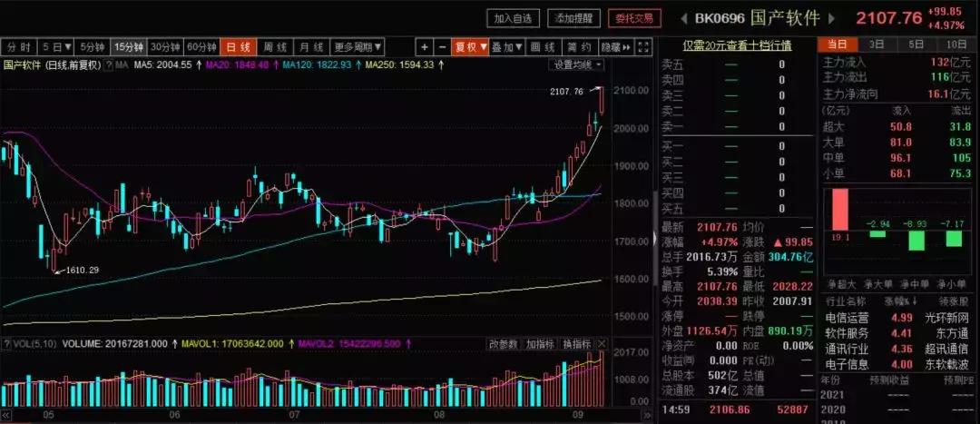
Task: Click the green 净中单 bar
Action: click(916, 241)
